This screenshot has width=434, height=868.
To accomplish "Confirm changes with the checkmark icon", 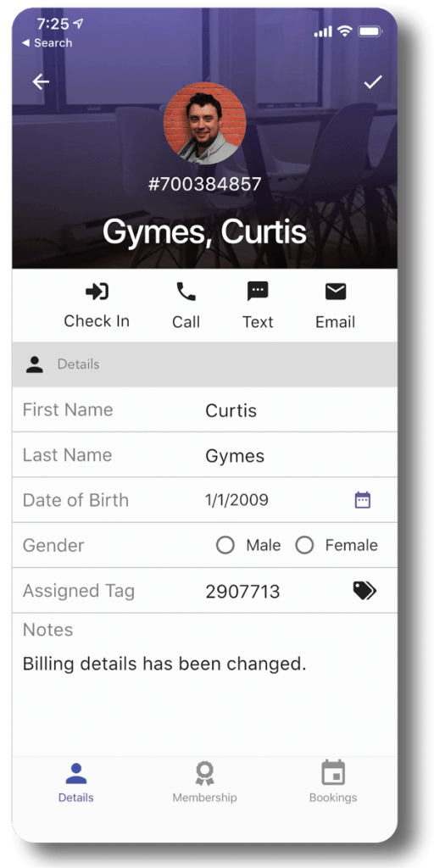I will [x=373, y=82].
